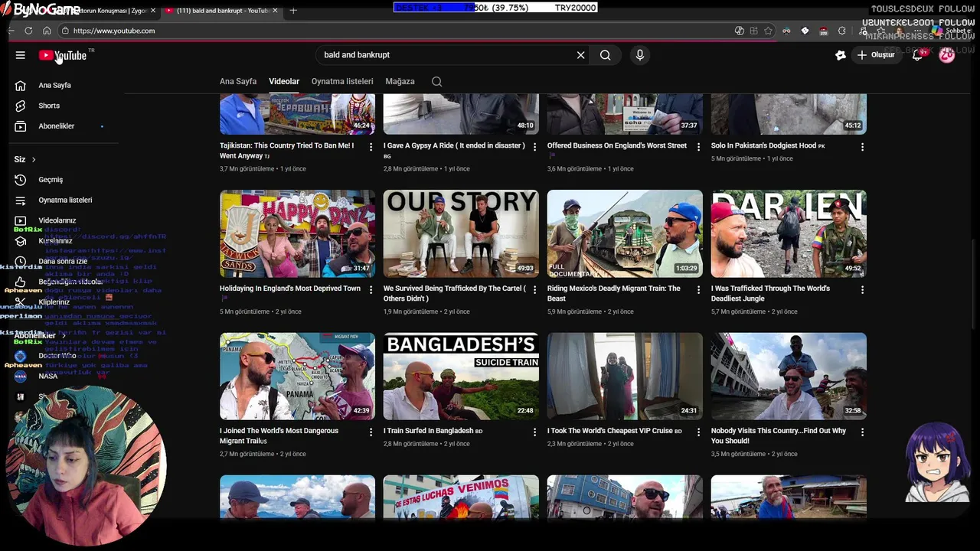This screenshot has height=551, width=980.
Task: Click the browser home icon
Action: click(x=47, y=31)
